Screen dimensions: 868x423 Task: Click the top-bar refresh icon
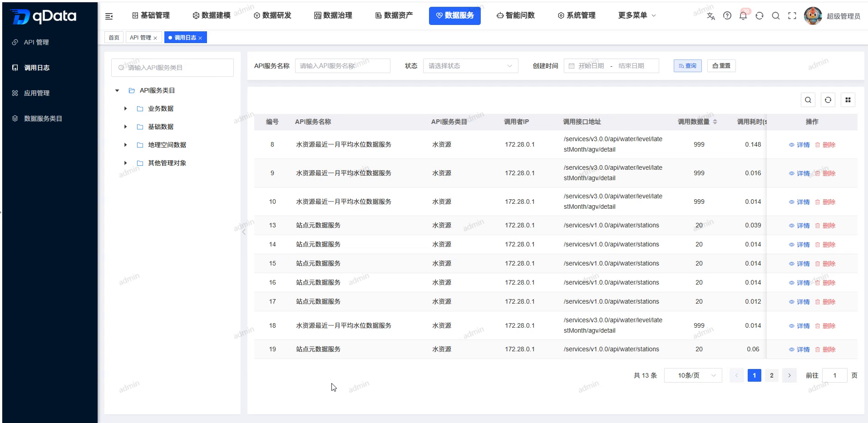tap(759, 16)
